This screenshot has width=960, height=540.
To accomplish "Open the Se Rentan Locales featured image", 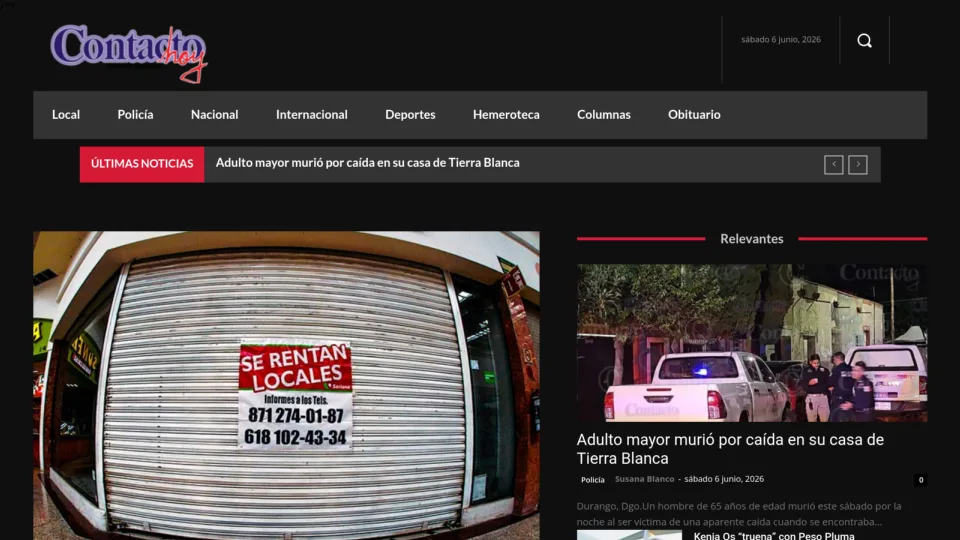I will coord(287,386).
